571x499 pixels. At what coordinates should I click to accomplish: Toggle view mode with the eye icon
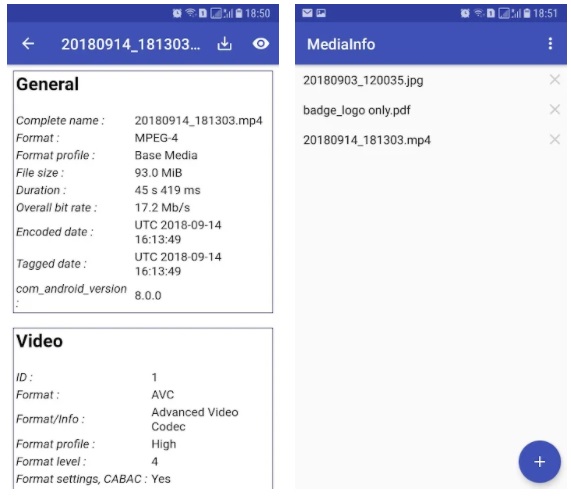261,44
